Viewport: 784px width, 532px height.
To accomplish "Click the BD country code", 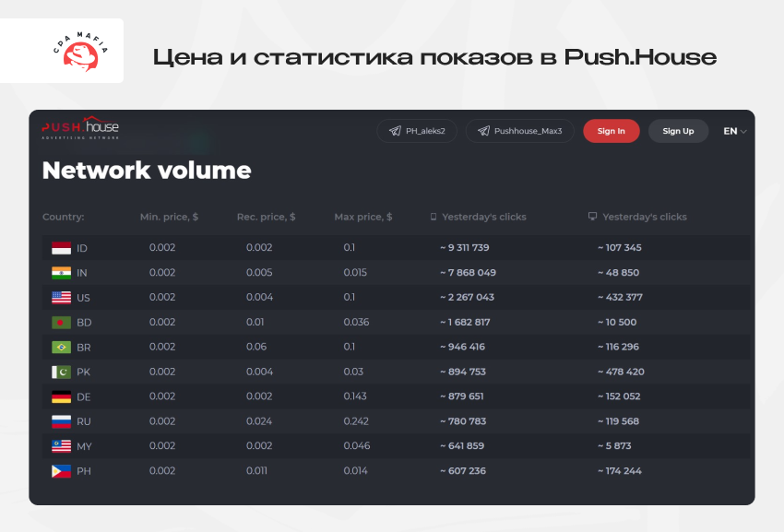I will (84, 323).
